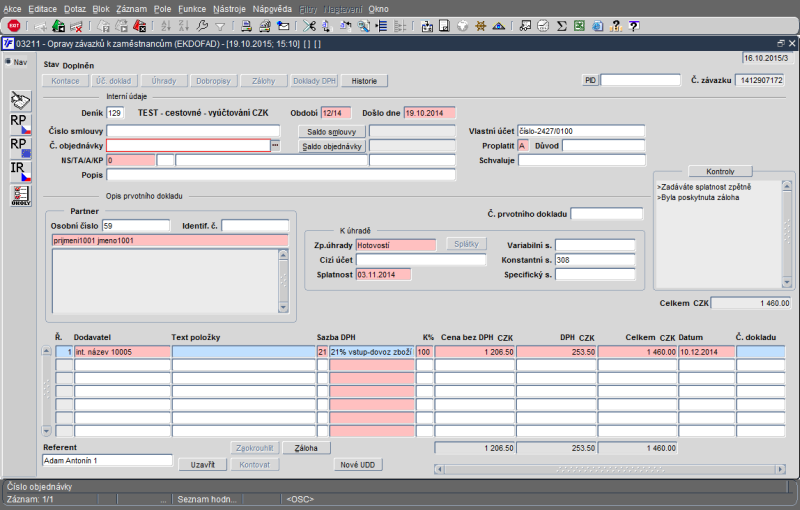This screenshot has width=800, height=510.
Task: Click the Saldo smlouvy button
Action: point(332,132)
